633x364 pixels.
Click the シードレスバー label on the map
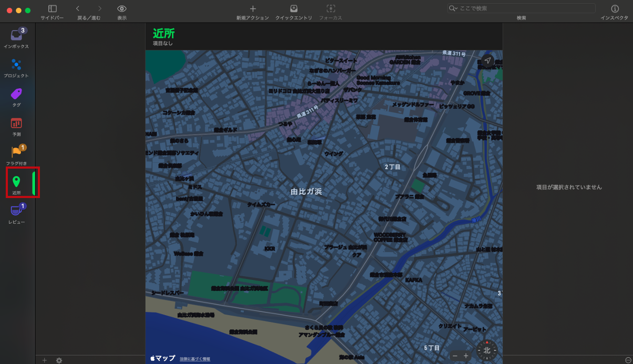(168, 293)
